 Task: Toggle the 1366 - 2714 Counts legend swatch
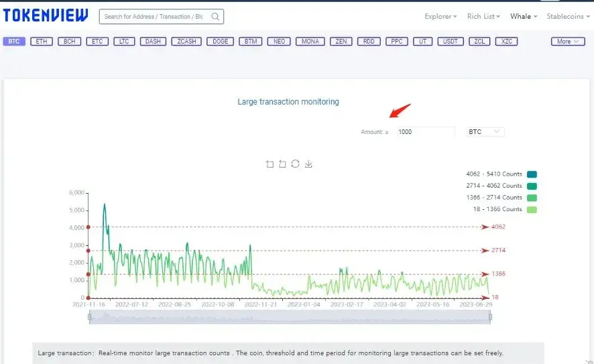(532, 198)
